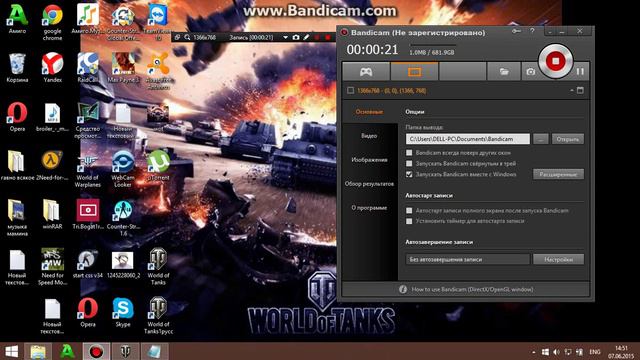Collapse the Bandicam panel with the small arrow
The height and width of the screenshot is (360, 640).
click(x=571, y=90)
